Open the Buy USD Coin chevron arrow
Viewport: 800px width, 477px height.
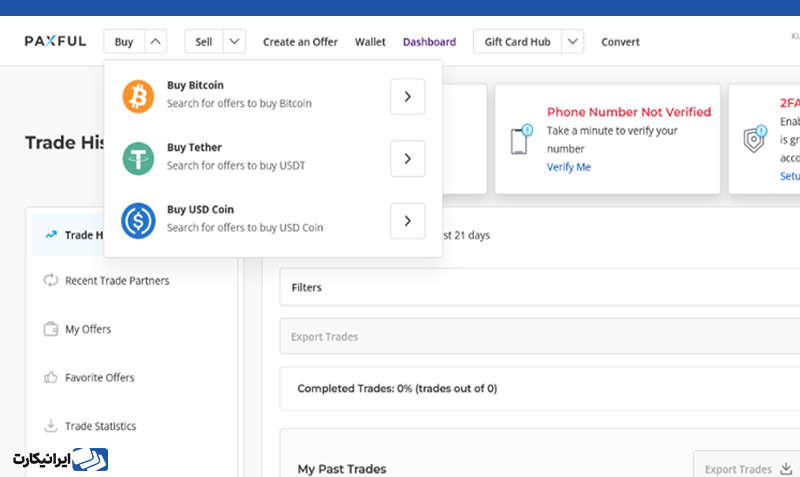tap(408, 221)
